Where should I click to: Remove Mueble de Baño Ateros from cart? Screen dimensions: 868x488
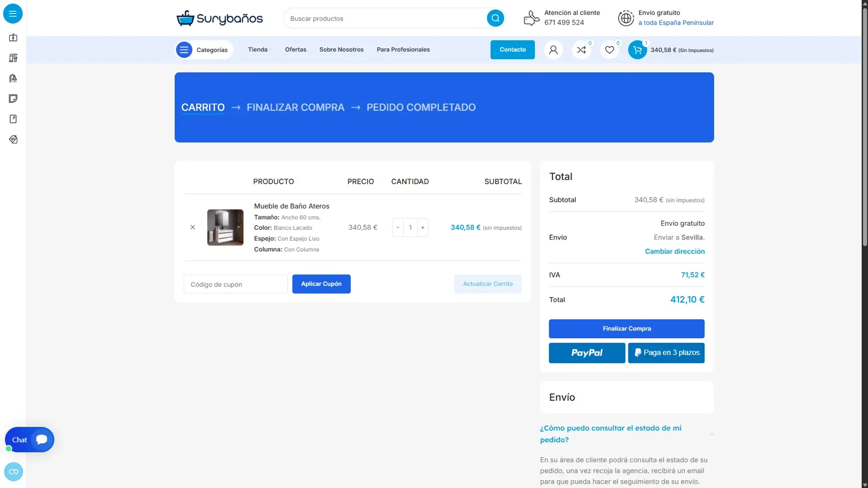(192, 227)
